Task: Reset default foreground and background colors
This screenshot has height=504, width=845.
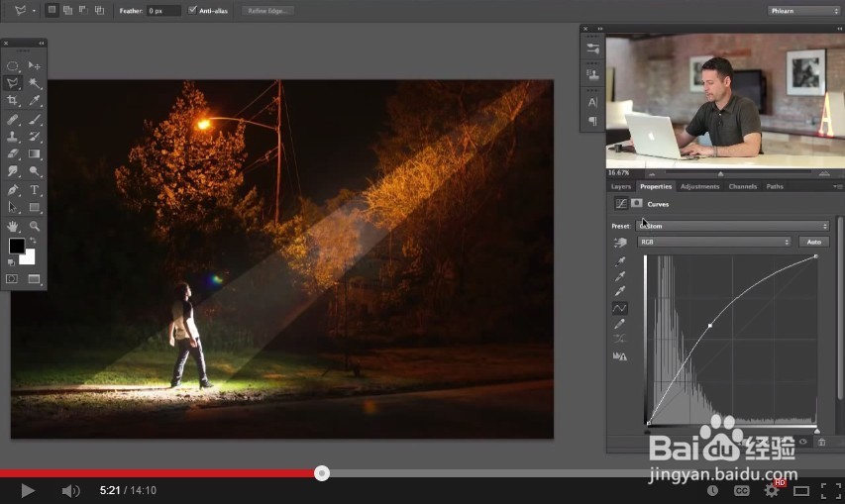Action: point(11,262)
